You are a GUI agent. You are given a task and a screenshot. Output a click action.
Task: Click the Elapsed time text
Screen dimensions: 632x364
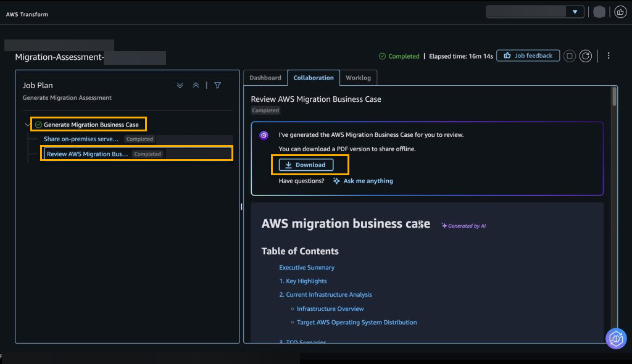coord(460,56)
